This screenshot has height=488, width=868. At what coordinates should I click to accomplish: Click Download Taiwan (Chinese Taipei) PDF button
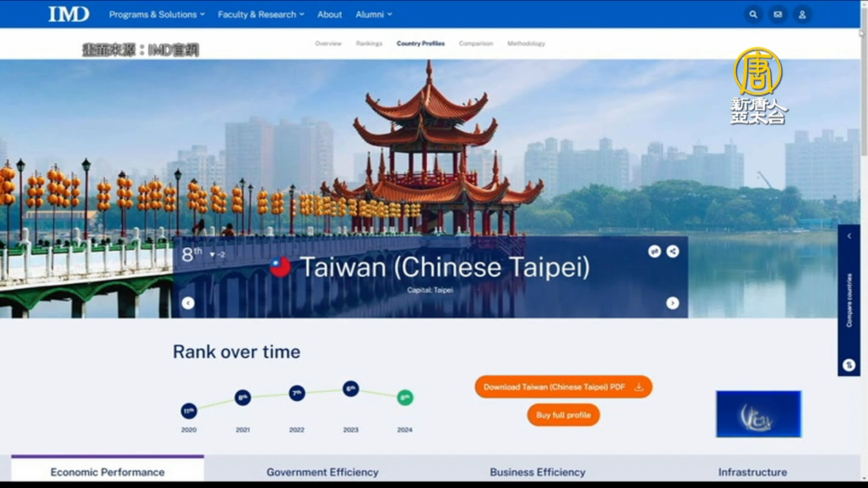coord(563,387)
